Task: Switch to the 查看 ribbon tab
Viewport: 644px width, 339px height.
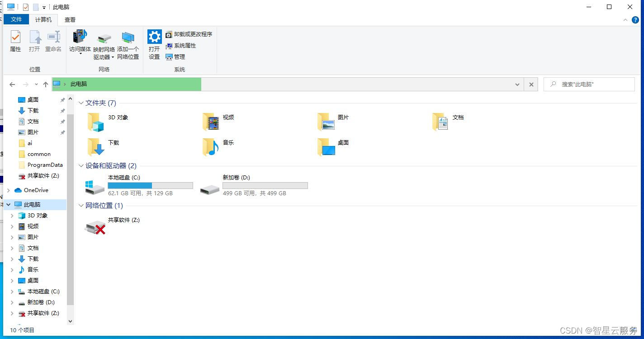Action: pyautogui.click(x=70, y=19)
